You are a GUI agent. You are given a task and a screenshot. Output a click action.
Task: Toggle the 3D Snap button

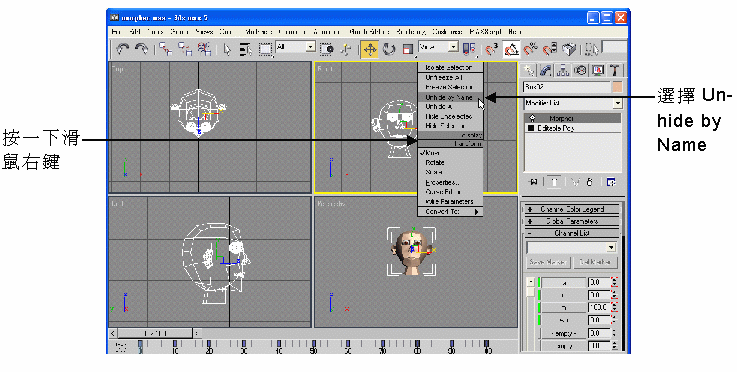tap(492, 49)
